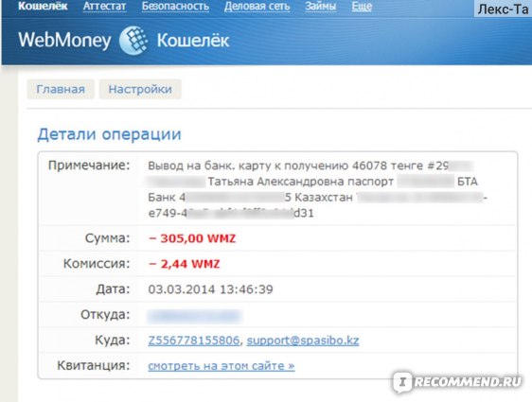
Task: Click the WebMoney globe logo icon
Action: click(x=133, y=41)
